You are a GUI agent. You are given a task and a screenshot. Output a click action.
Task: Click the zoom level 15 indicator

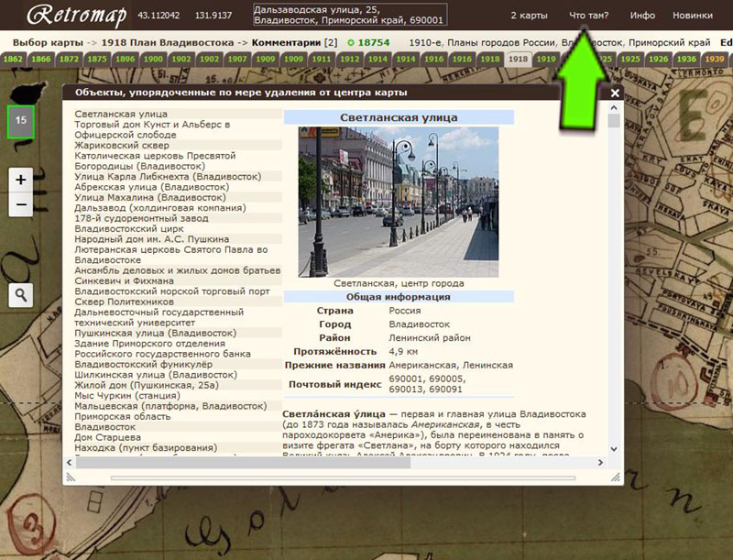pyautogui.click(x=21, y=120)
